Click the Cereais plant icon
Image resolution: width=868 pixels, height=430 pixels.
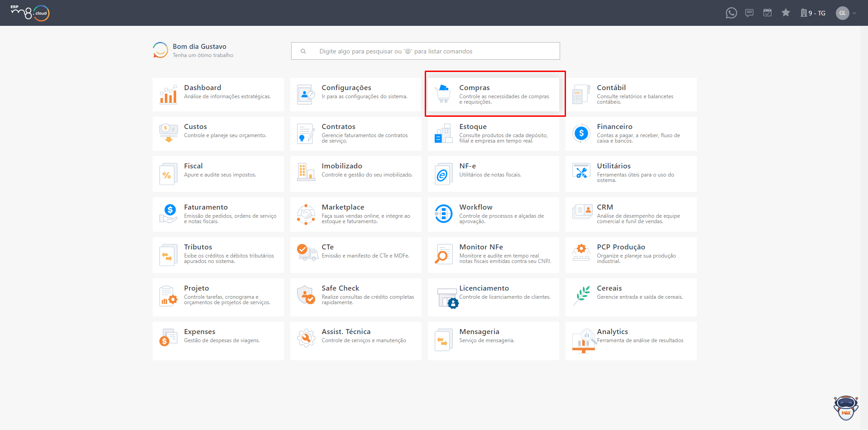pos(582,295)
